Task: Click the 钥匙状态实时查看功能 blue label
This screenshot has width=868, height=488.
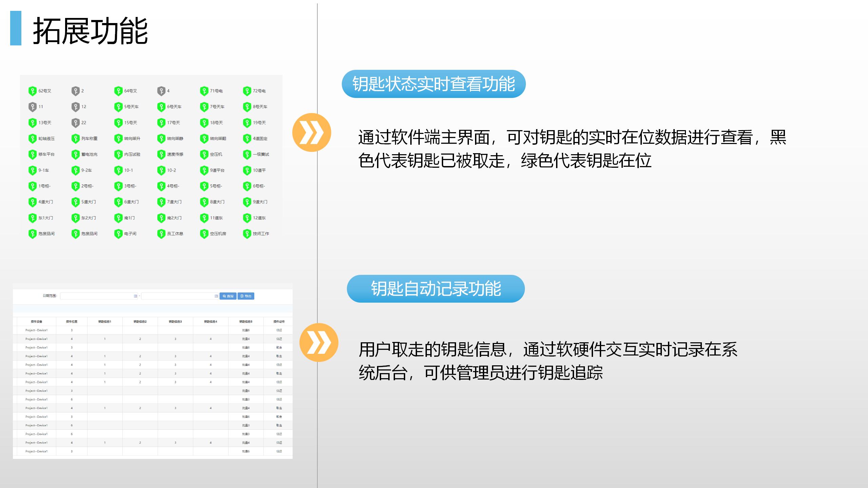Action: click(x=433, y=84)
